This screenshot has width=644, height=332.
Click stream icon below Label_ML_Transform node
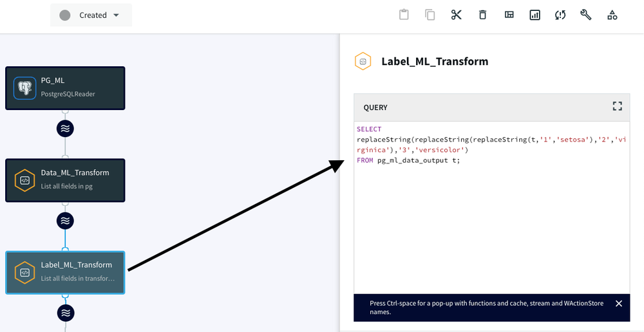[65, 313]
